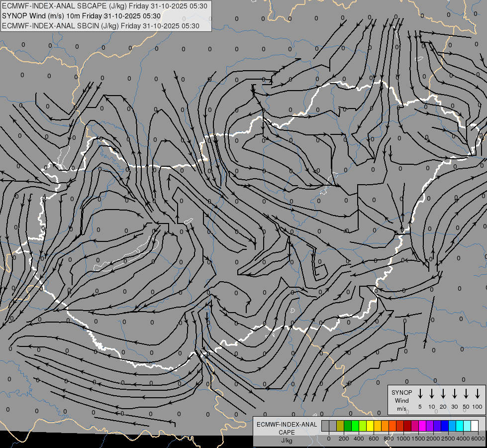Click the 600 tick label on CAPE scale
The image size is (487, 448).
point(374,439)
